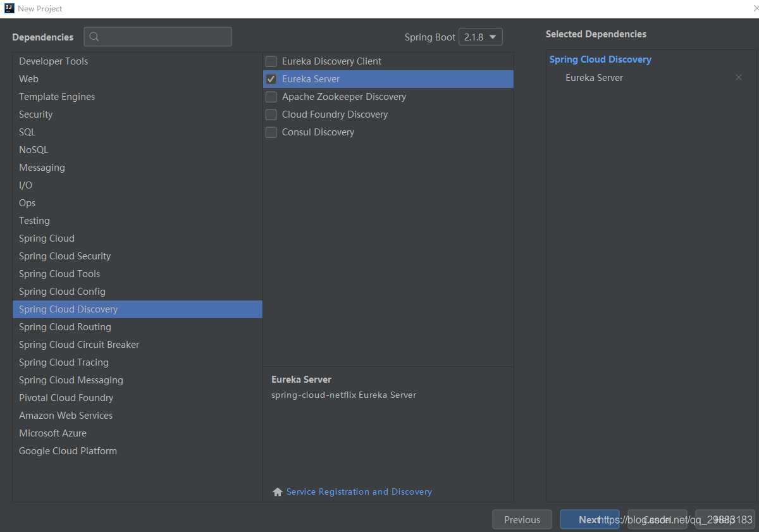
Task: Choose the Security category
Action: (x=137, y=114)
